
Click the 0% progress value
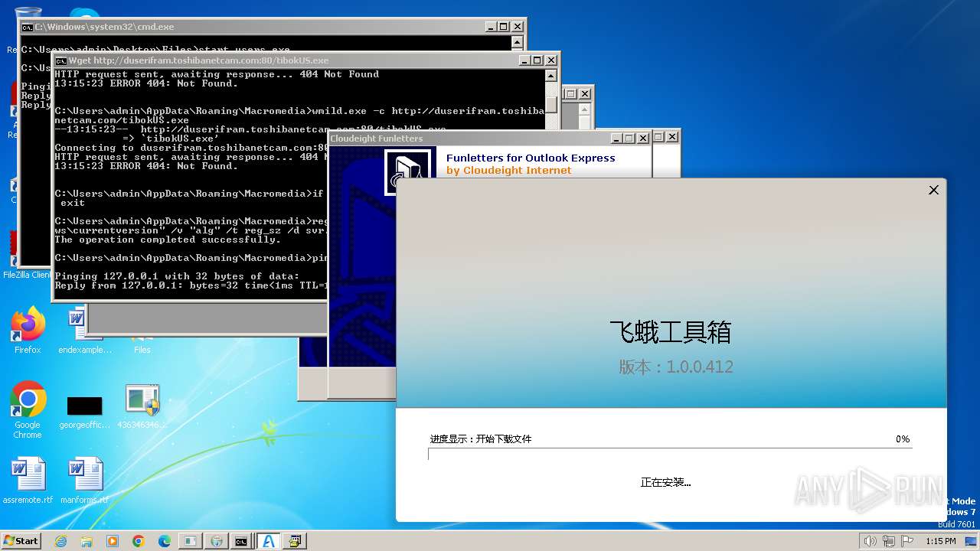point(903,439)
